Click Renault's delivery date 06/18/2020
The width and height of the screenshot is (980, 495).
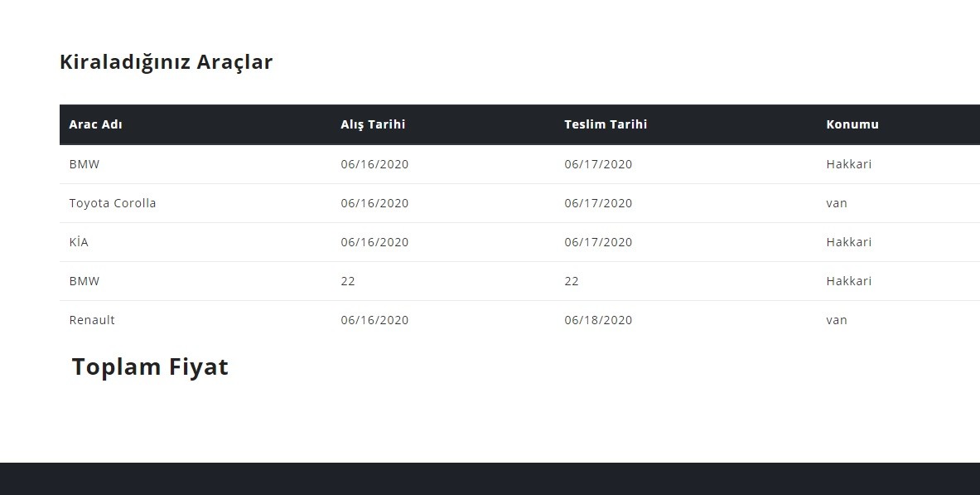tap(598, 320)
